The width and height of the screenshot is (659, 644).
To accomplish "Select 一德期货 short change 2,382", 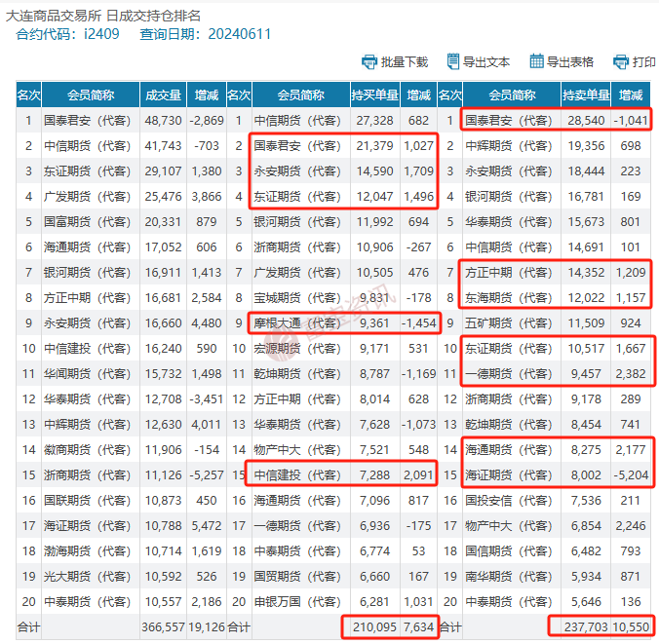I will click(631, 373).
